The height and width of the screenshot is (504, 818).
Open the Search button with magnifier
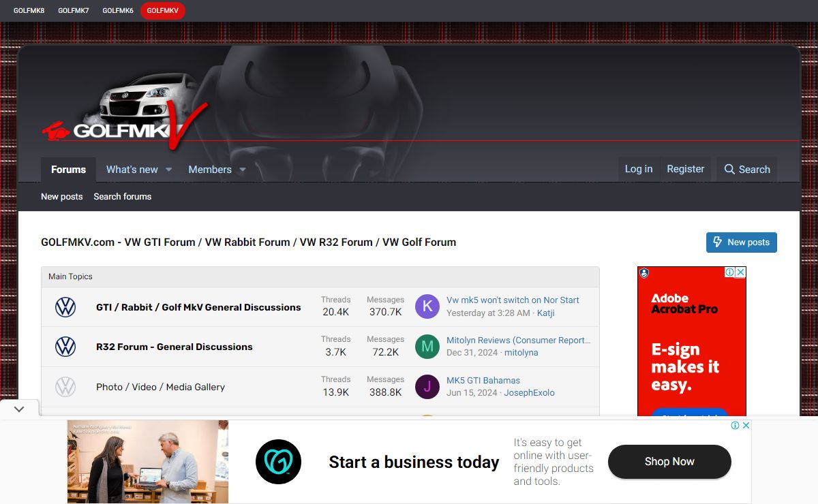[747, 170]
